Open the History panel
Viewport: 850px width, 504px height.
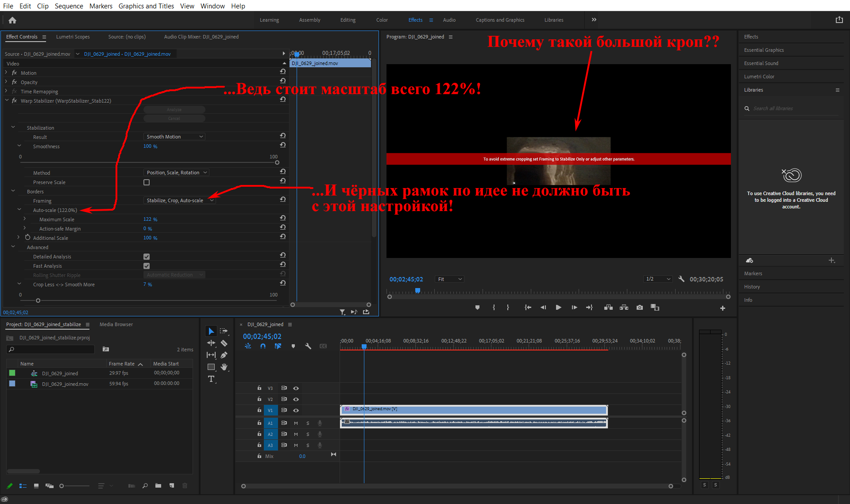click(752, 287)
